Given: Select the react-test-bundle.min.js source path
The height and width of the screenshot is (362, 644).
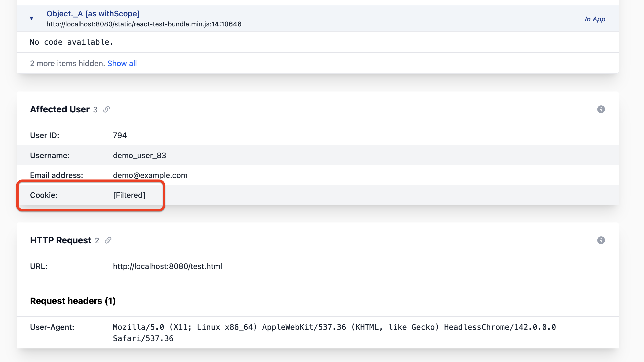Looking at the screenshot, I should coord(144,24).
